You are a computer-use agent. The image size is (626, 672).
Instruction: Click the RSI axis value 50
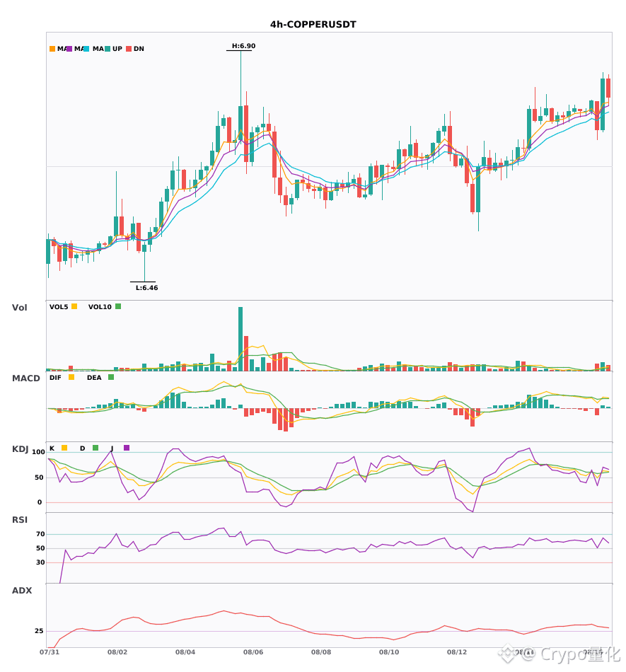tap(40, 548)
